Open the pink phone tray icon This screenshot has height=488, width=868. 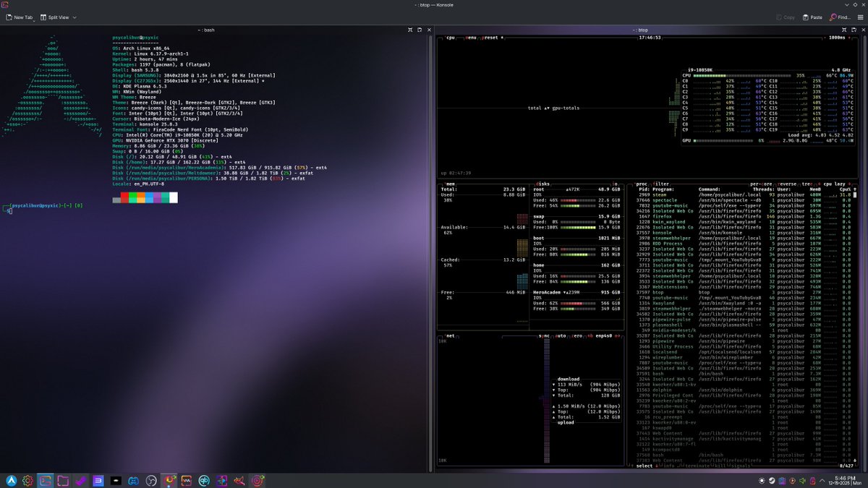(812, 480)
